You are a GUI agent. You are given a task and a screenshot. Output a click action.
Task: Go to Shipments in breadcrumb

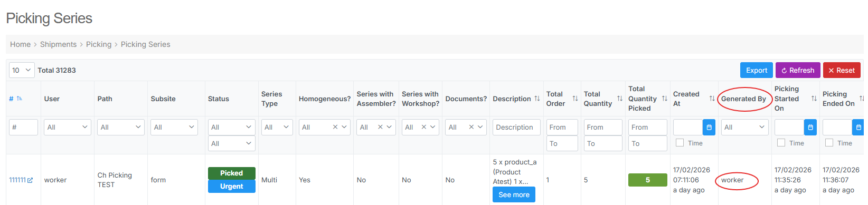pos(58,44)
